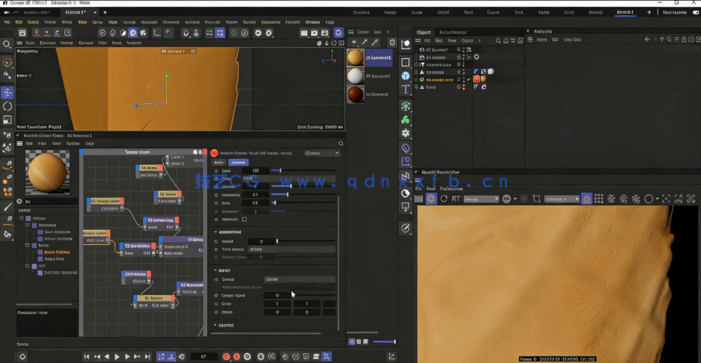The width and height of the screenshot is (701, 363).
Task: Open the hamburger menu in object manager
Action: (x=418, y=41)
